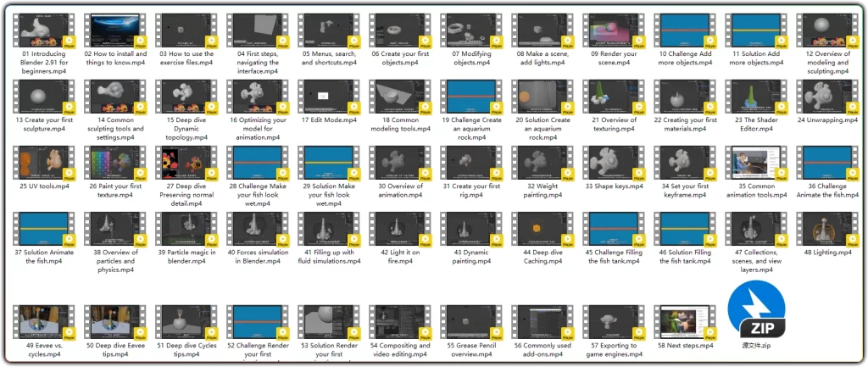Click the filename 27 Deep dive Preserving normal detail.mp4
This screenshot has height=367, width=868.
(186, 195)
